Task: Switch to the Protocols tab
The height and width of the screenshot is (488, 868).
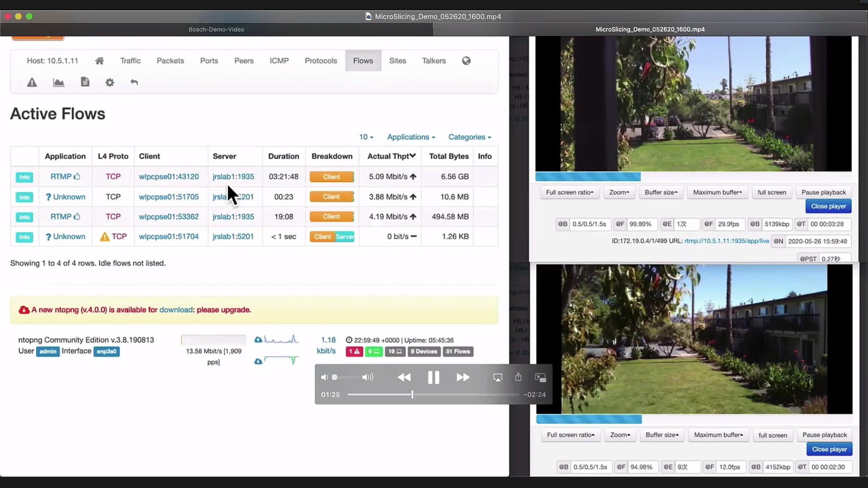Action: tap(321, 61)
